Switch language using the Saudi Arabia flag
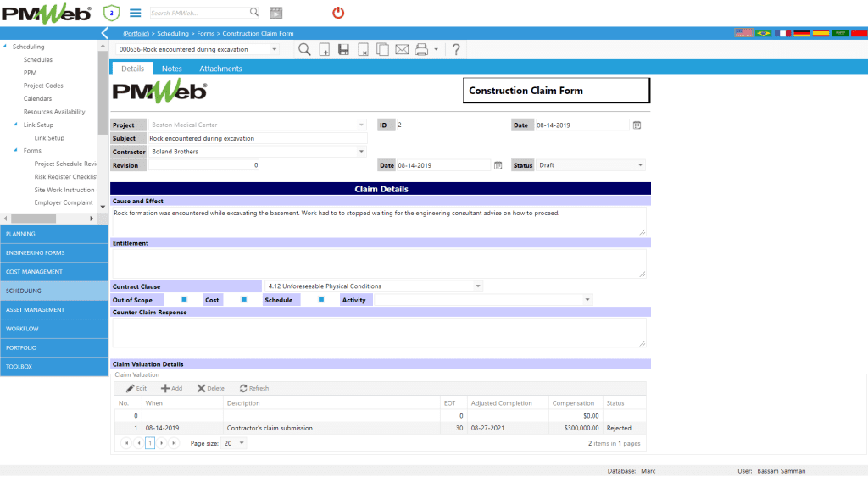 pyautogui.click(x=840, y=33)
